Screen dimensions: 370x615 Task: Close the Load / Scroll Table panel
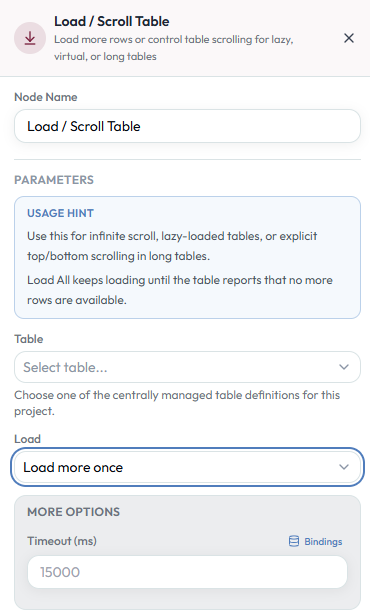[349, 38]
